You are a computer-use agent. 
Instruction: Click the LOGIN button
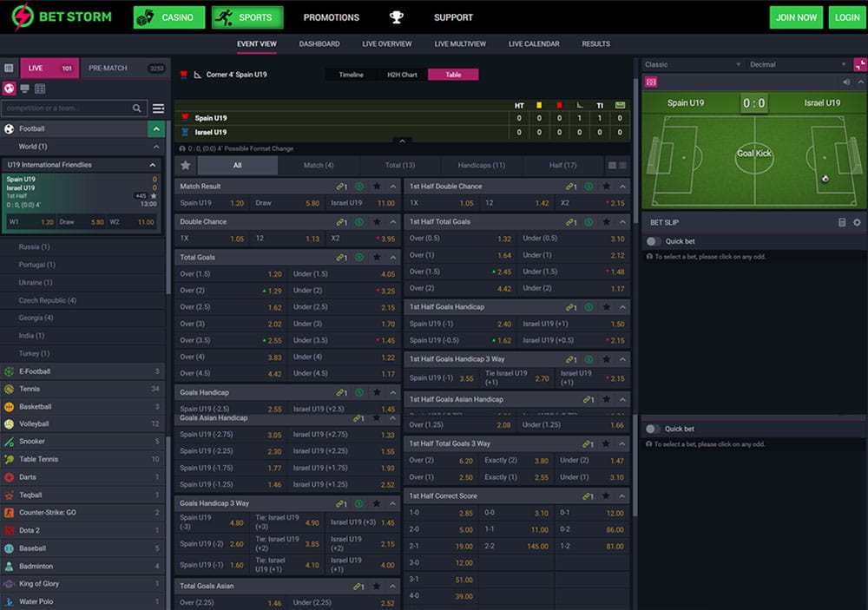coord(847,17)
